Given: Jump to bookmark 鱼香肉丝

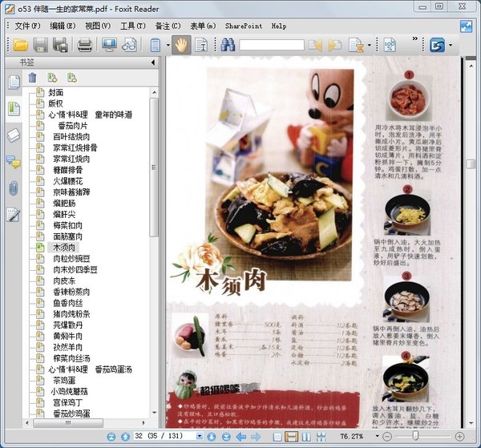Looking at the screenshot, I should coord(68,303).
